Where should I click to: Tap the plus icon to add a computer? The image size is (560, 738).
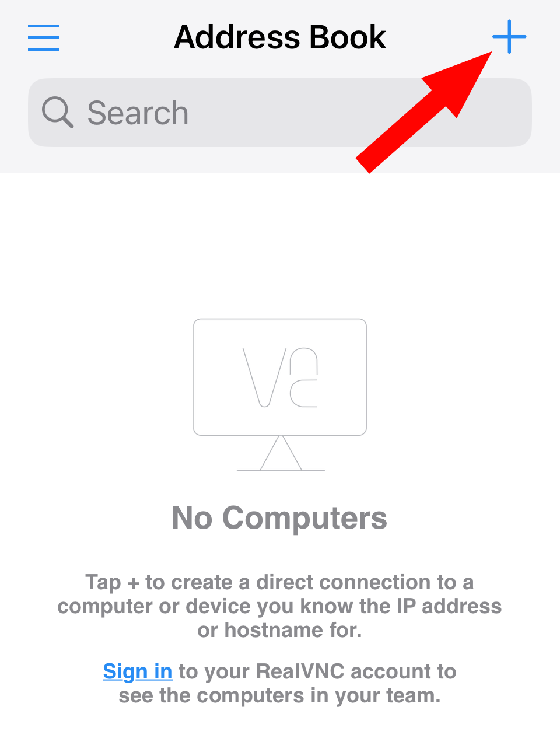509,36
